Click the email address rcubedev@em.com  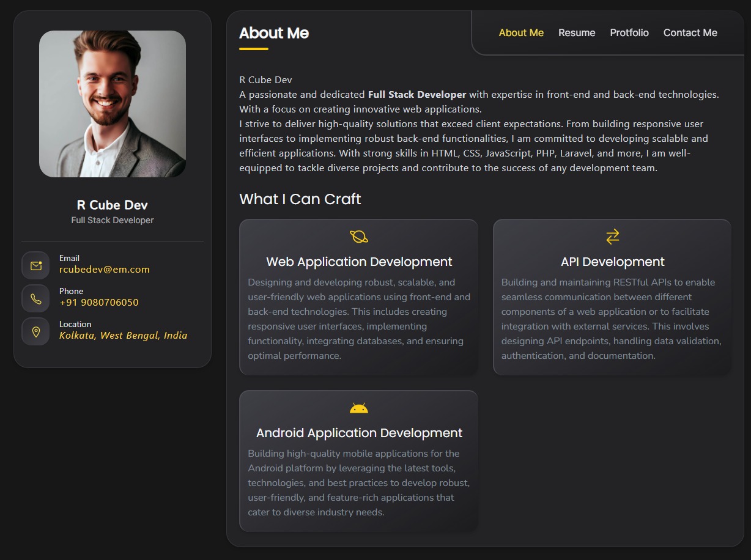[x=105, y=269]
